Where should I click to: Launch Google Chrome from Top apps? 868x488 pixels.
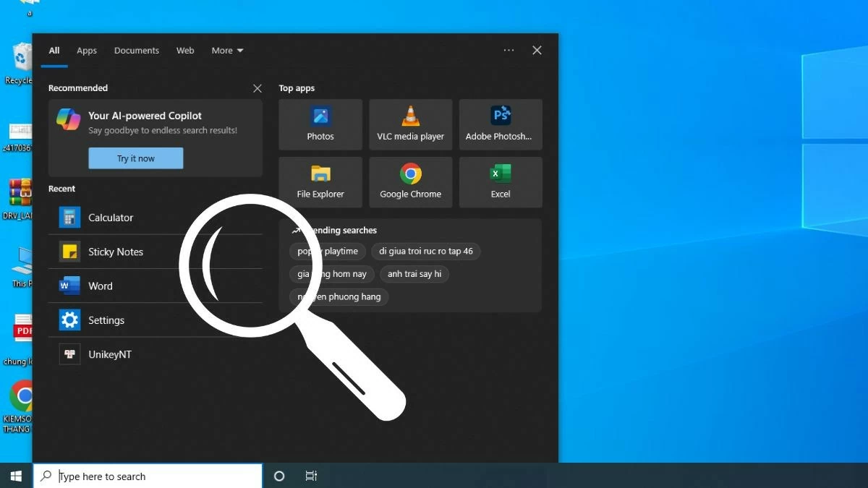point(410,181)
